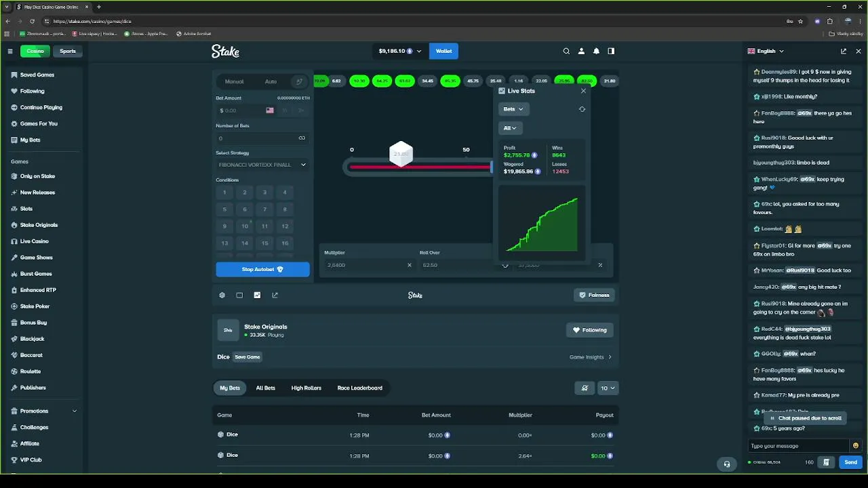Click the Stop Autobet button
868x488 pixels.
[262, 269]
